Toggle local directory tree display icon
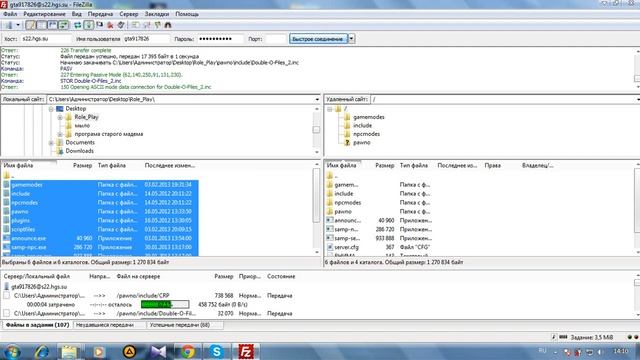 [x=42, y=25]
